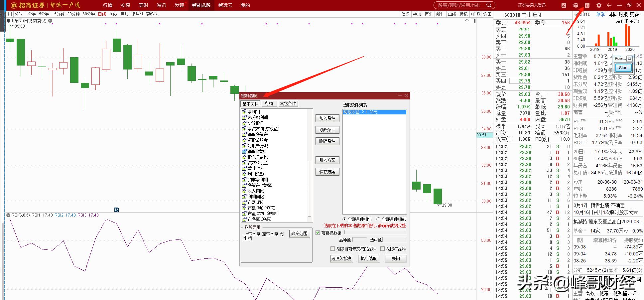Select the 每股收益 > 4.00元 condition row
The height and width of the screenshot is (300, 644).
tap(374, 112)
